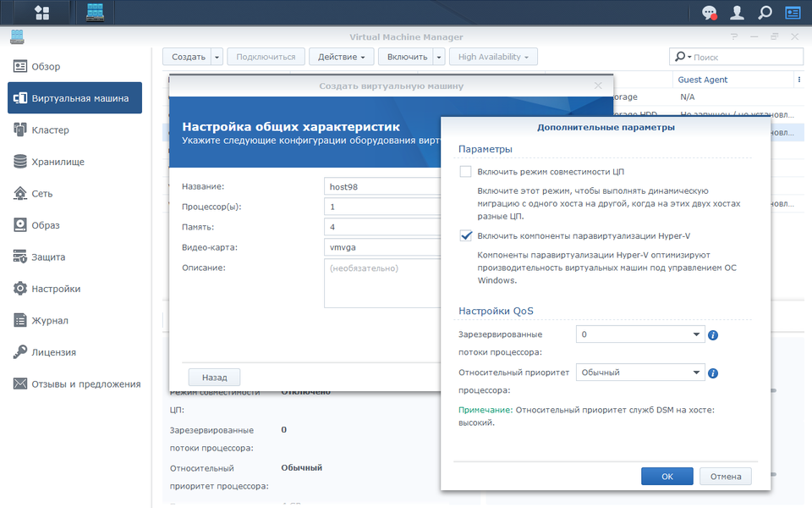Enable Включить режим совместимости ЦП checkbox
The width and height of the screenshot is (812, 508).
(x=465, y=172)
